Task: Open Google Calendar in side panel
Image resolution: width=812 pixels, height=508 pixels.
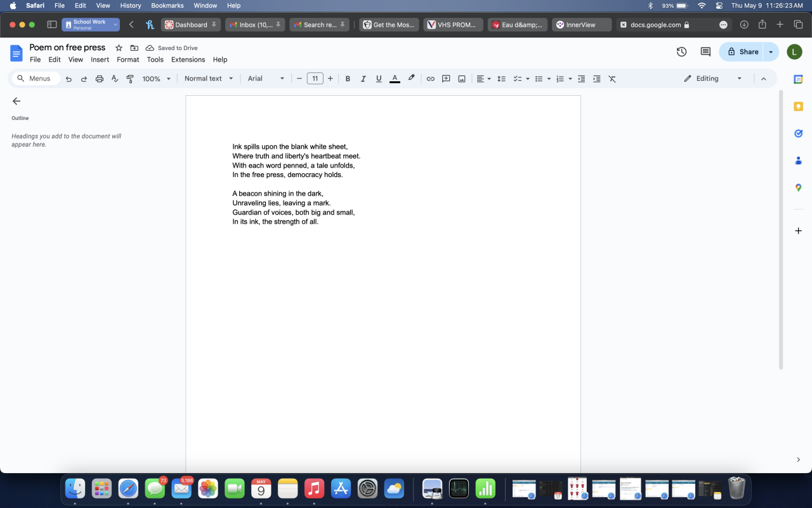Action: [799, 79]
